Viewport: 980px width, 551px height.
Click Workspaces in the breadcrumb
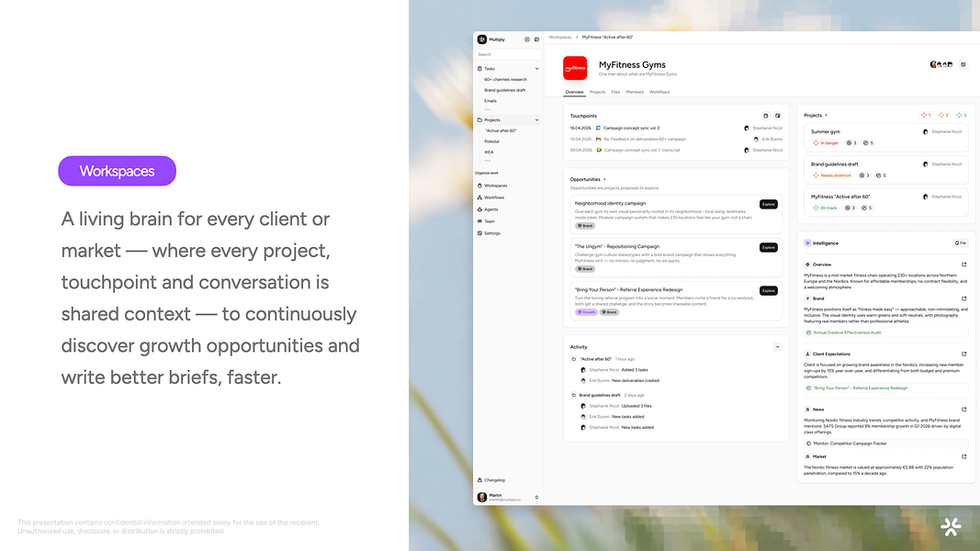coord(560,38)
